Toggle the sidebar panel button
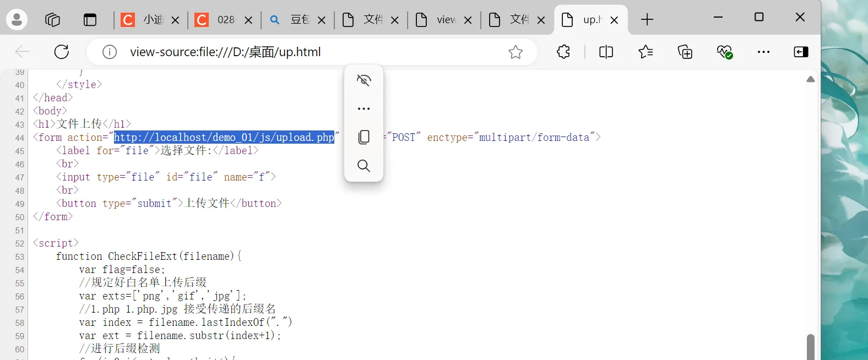 (x=801, y=52)
